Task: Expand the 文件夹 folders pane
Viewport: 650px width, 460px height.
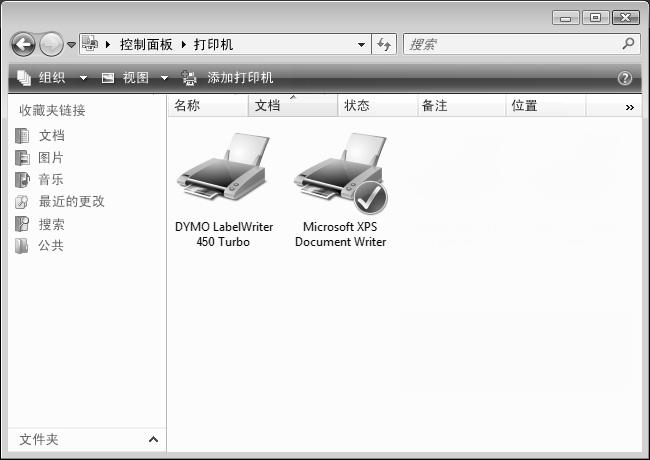Action: [x=153, y=439]
